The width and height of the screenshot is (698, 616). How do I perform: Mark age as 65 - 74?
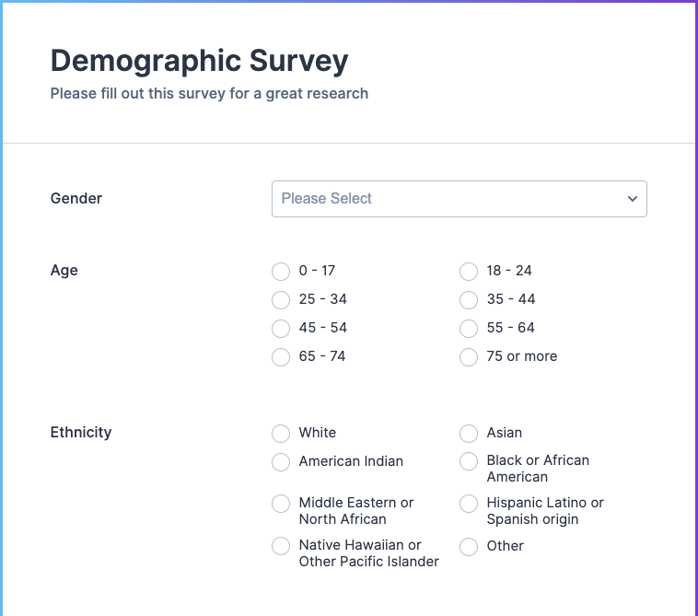click(x=281, y=357)
